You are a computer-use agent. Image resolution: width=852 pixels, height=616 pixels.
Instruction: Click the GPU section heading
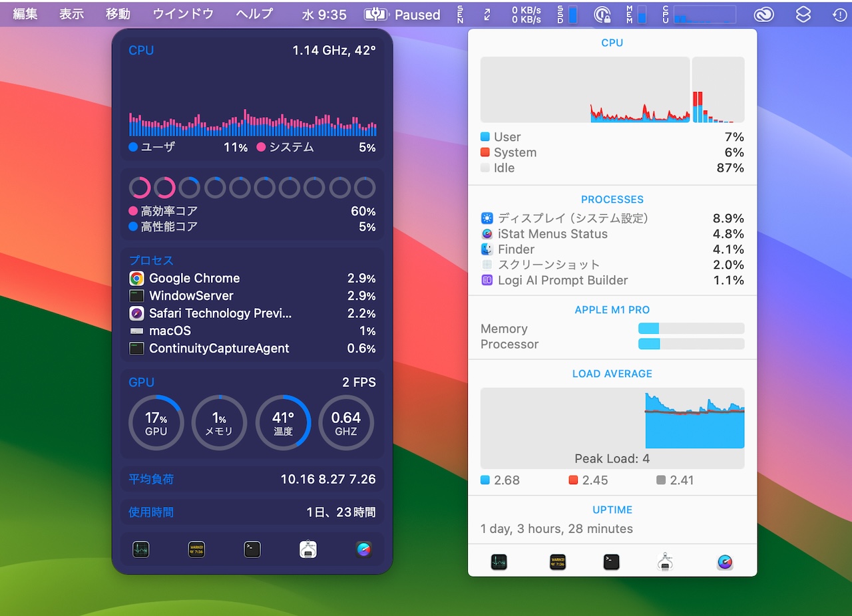click(x=141, y=383)
